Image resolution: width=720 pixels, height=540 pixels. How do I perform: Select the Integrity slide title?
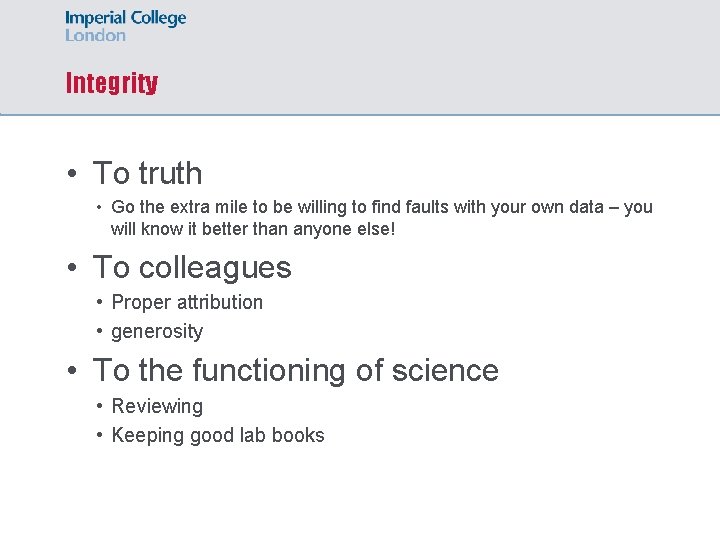pos(112,83)
